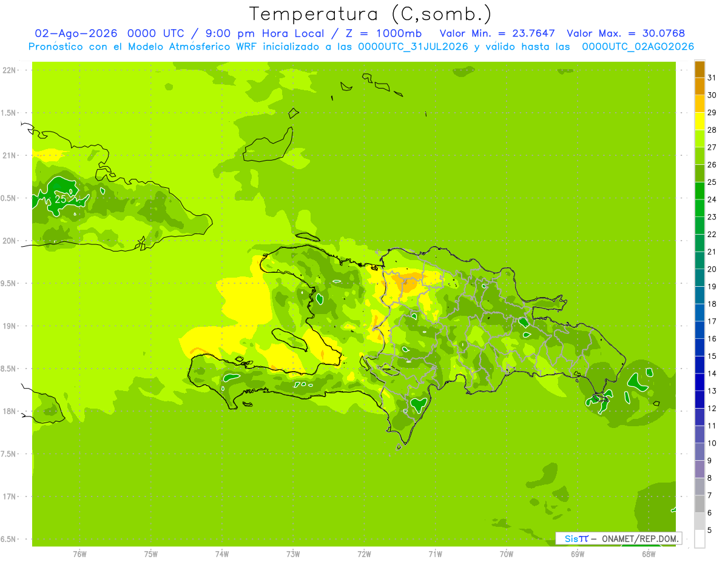Click the "0000UTC_02AGO2026" valid-until time
Viewport: 728px width, 562px height.
(x=638, y=47)
